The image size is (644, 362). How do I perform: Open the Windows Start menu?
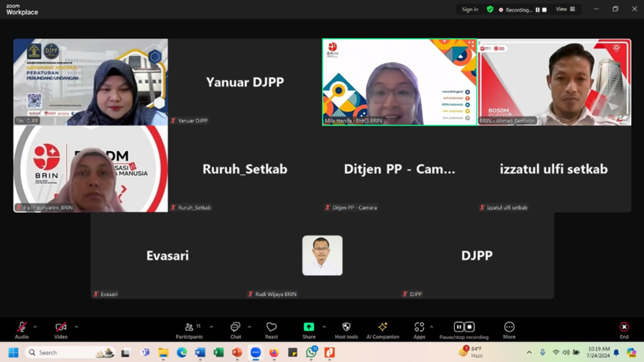point(13,353)
